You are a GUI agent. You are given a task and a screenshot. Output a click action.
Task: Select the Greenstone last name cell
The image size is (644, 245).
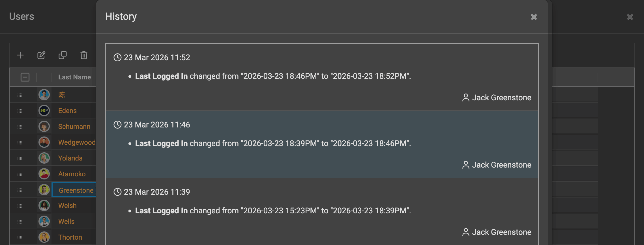coord(76,190)
